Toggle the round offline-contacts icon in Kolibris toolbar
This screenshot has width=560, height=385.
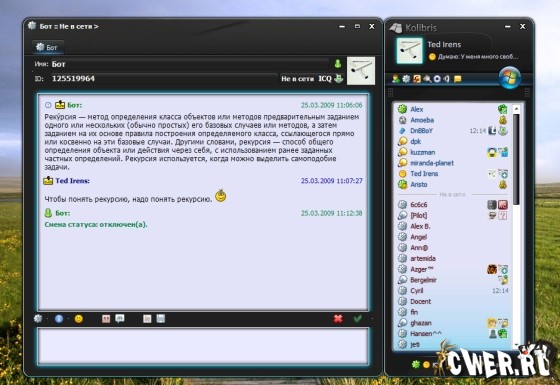coord(437,79)
